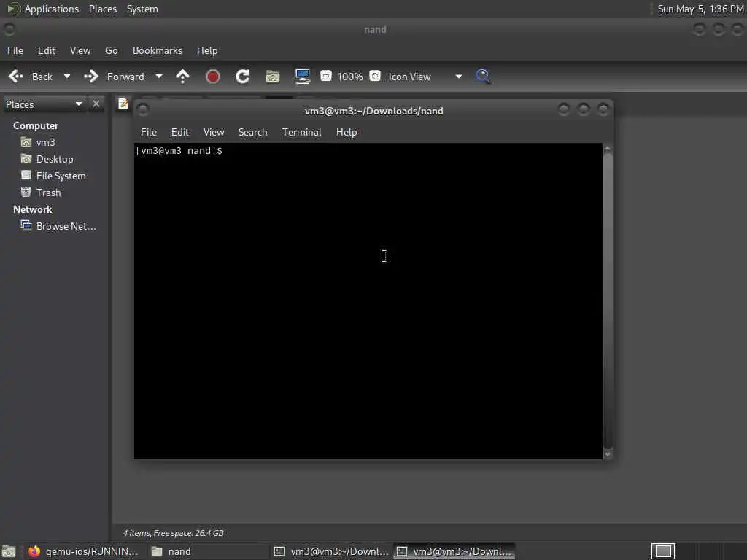Open the Go menu
The image size is (747, 560).
[x=111, y=50]
